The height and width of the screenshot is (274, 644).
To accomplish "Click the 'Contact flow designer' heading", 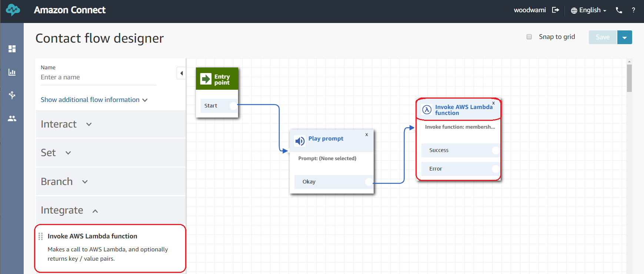I will (x=100, y=38).
